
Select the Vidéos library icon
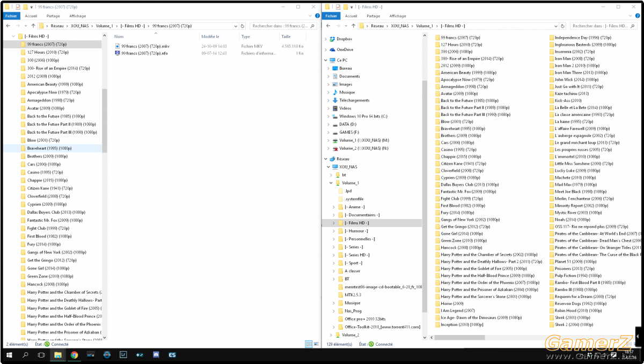[x=335, y=108]
